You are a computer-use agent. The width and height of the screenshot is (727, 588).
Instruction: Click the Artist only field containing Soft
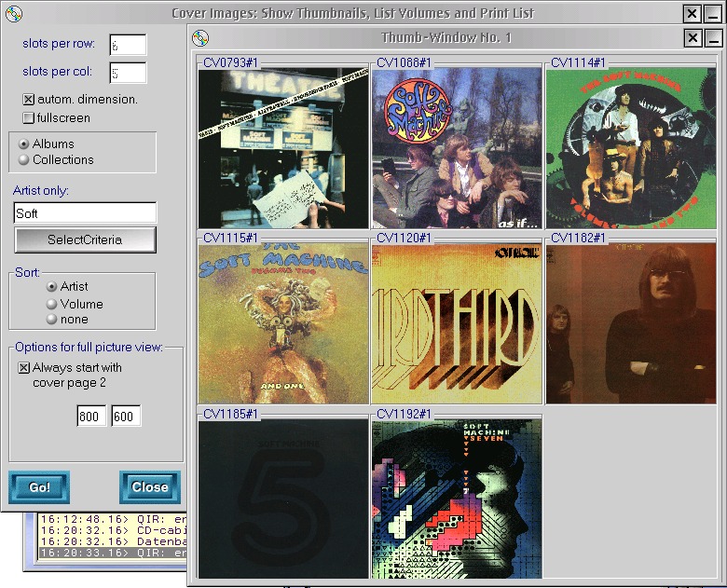coord(86,213)
